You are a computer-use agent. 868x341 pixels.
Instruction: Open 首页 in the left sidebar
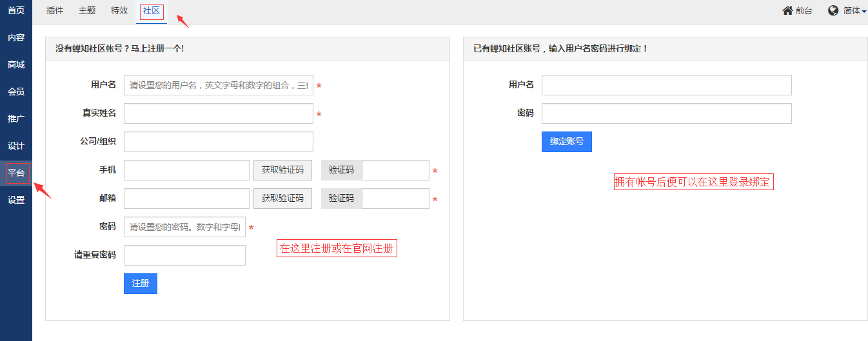tap(16, 10)
